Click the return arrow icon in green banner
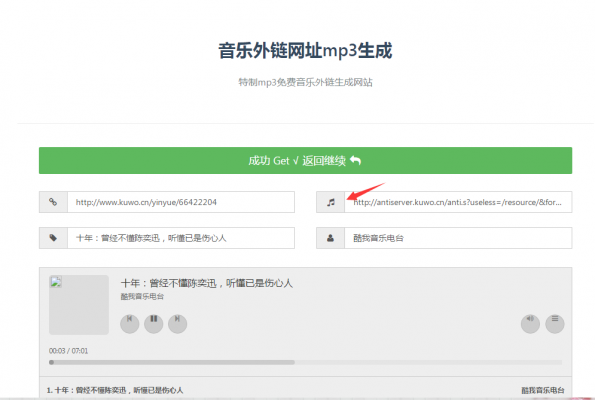The height and width of the screenshot is (400, 595). [x=355, y=161]
